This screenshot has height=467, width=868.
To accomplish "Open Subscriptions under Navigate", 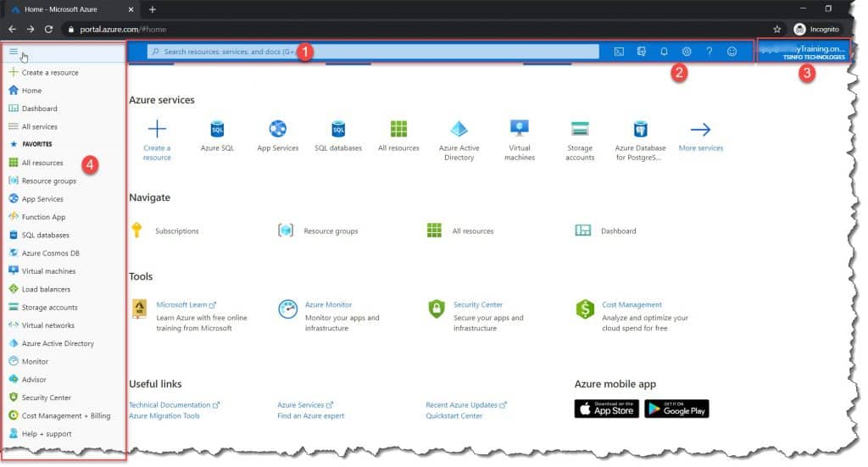I will point(165,231).
